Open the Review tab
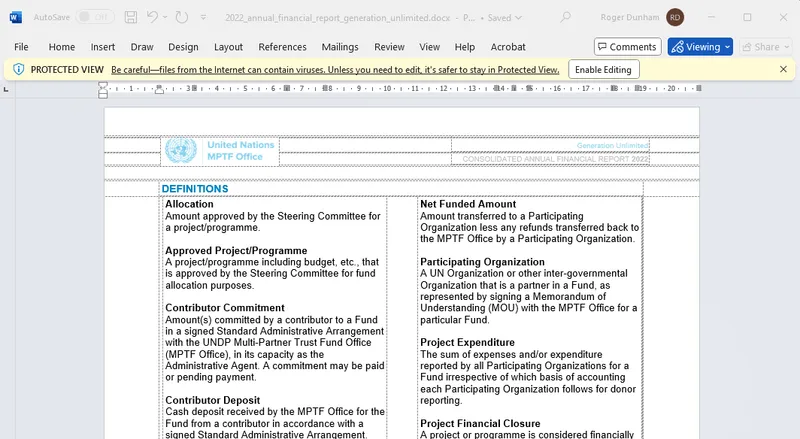The width and height of the screenshot is (800, 439). click(x=389, y=47)
